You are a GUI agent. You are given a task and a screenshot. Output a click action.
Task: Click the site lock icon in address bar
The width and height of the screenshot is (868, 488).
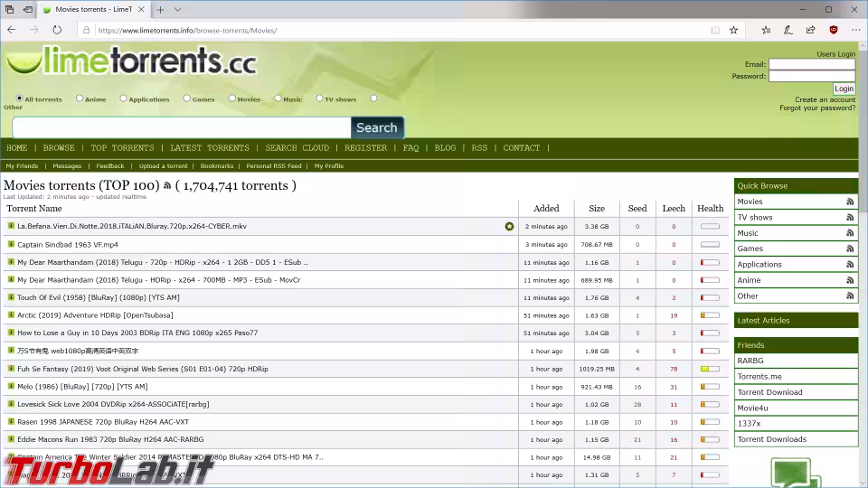[87, 30]
